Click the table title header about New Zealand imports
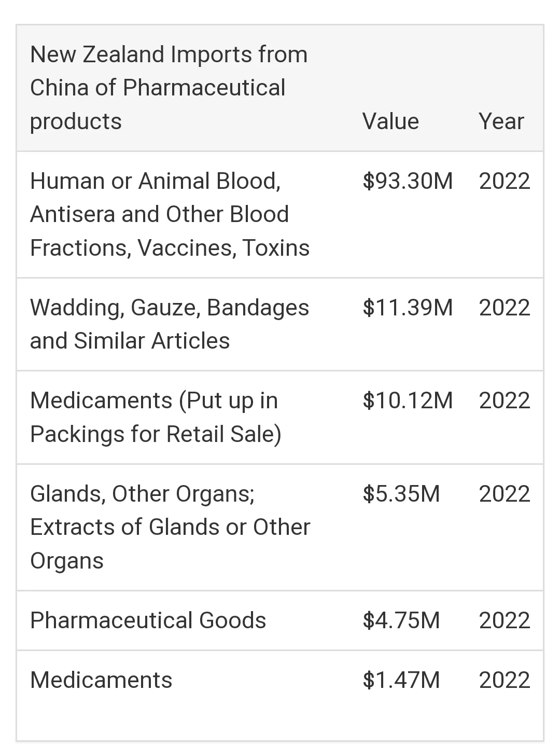This screenshot has height=746, width=560. (x=169, y=88)
